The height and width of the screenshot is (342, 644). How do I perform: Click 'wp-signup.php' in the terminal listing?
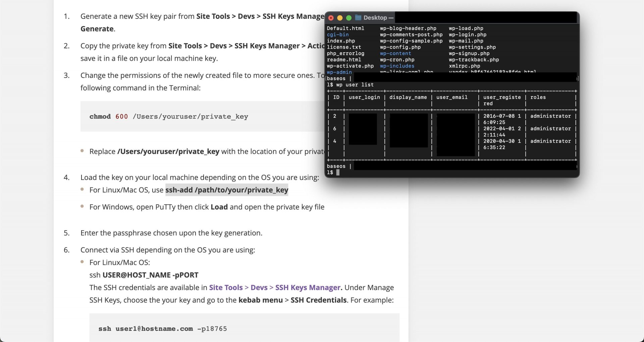(x=469, y=53)
